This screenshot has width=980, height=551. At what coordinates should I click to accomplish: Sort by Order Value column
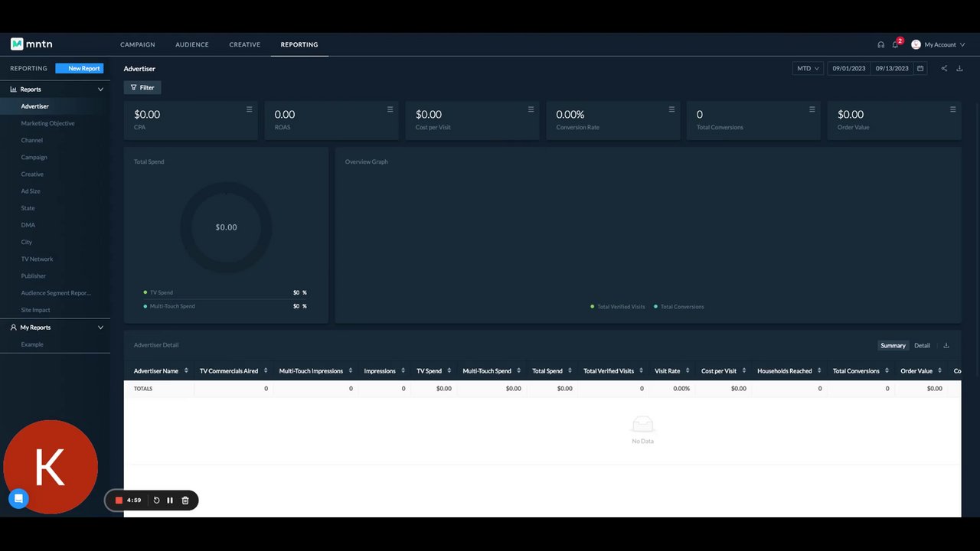[x=940, y=371]
